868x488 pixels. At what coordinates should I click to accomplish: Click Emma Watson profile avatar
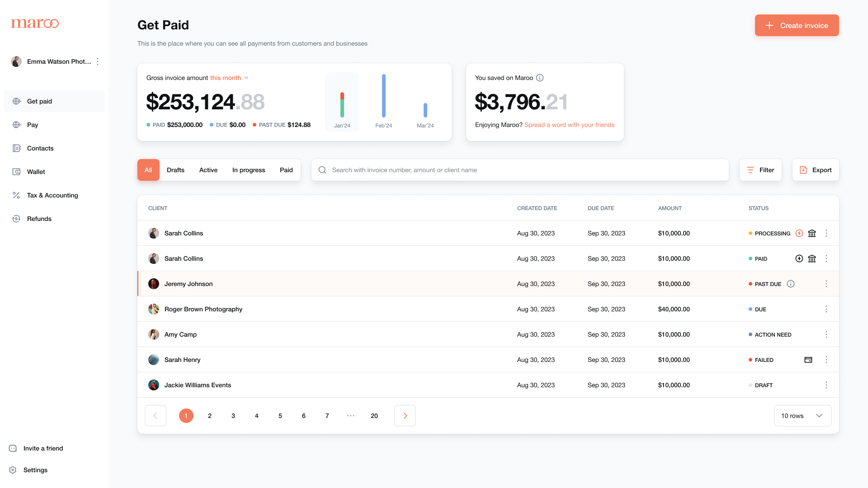point(16,61)
